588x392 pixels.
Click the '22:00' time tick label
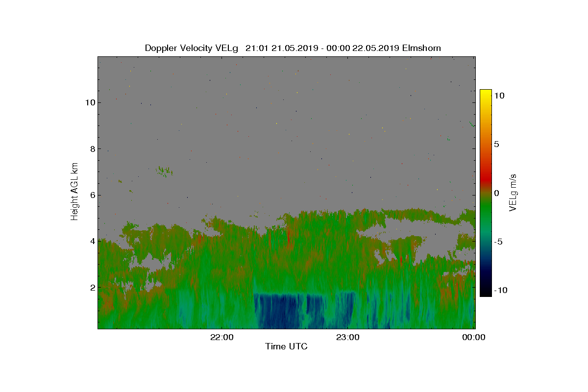pyautogui.click(x=221, y=337)
